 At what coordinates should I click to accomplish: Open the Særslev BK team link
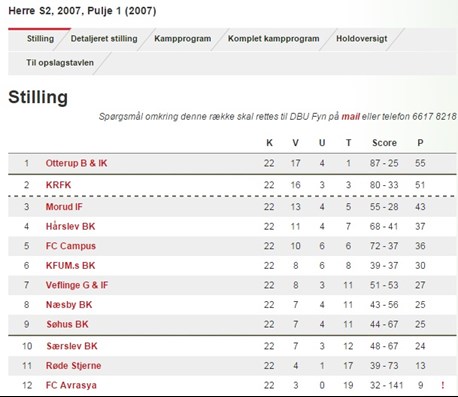[72, 346]
